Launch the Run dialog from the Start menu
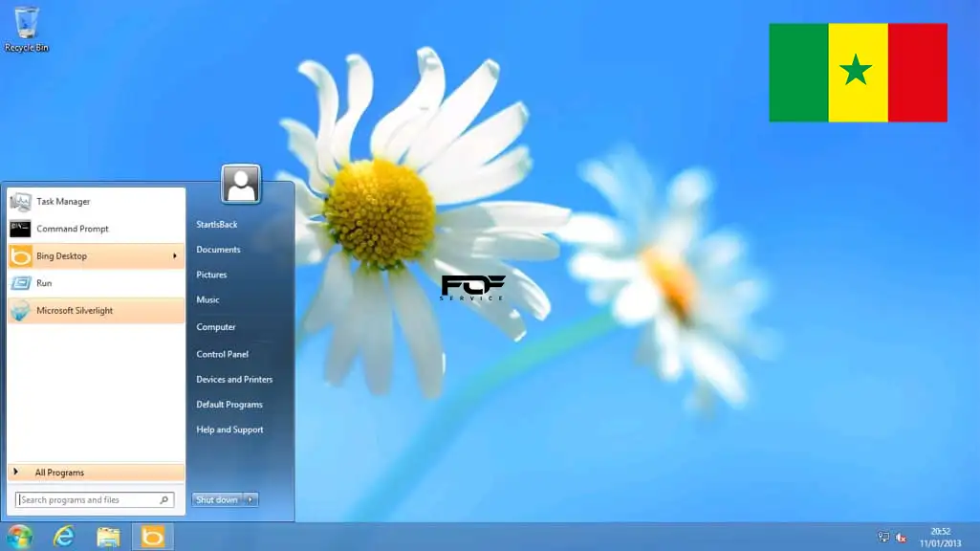The image size is (980, 551). click(x=44, y=282)
